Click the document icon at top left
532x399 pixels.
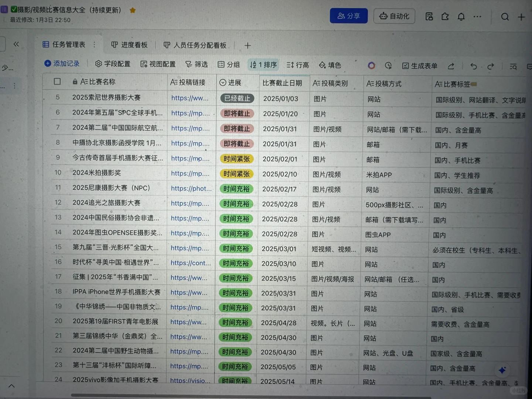click(x=4, y=10)
